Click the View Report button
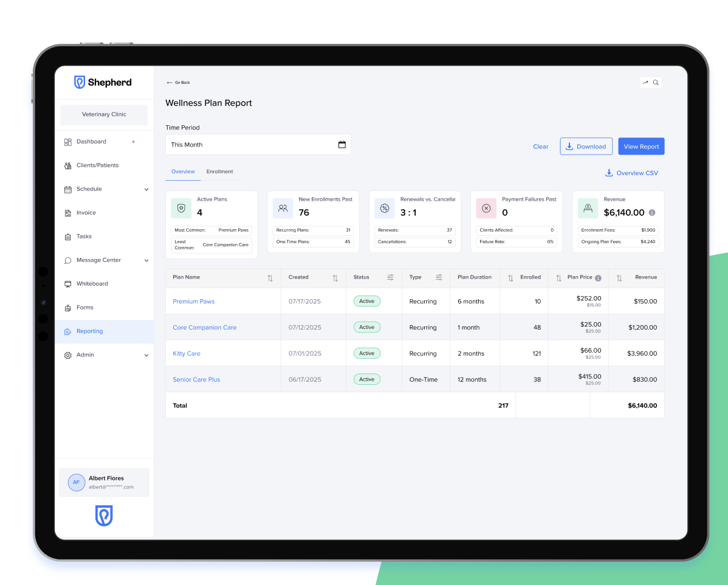 click(641, 147)
